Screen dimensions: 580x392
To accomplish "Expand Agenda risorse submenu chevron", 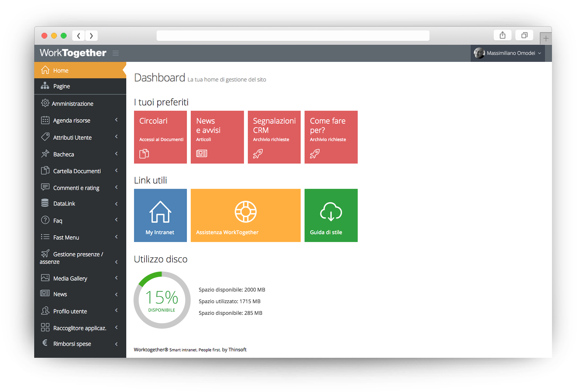I will point(116,120).
